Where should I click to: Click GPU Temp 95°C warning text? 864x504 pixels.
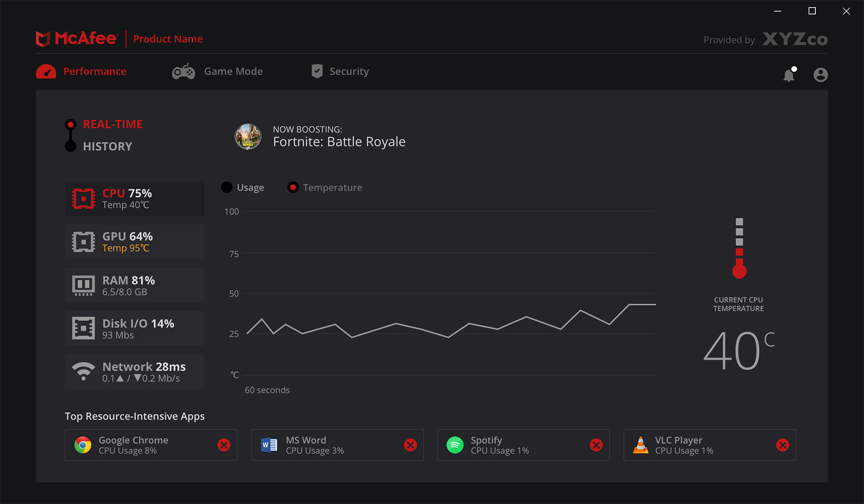coord(126,248)
